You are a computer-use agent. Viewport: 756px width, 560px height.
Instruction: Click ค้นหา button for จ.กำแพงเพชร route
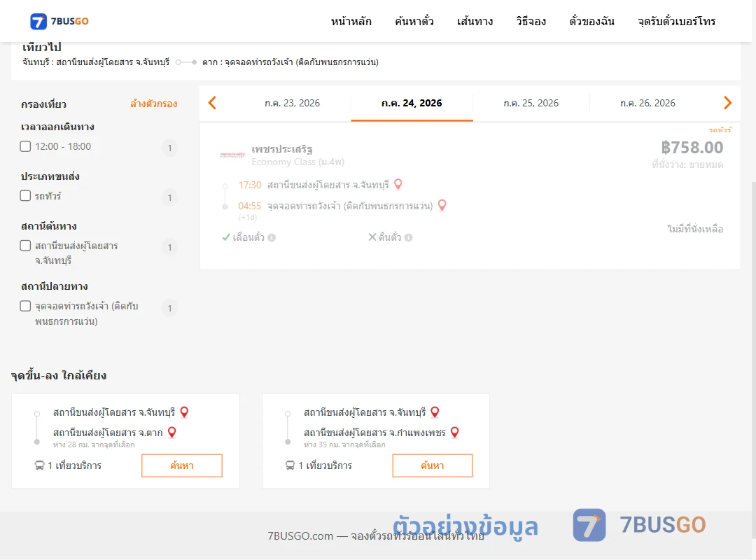[433, 465]
